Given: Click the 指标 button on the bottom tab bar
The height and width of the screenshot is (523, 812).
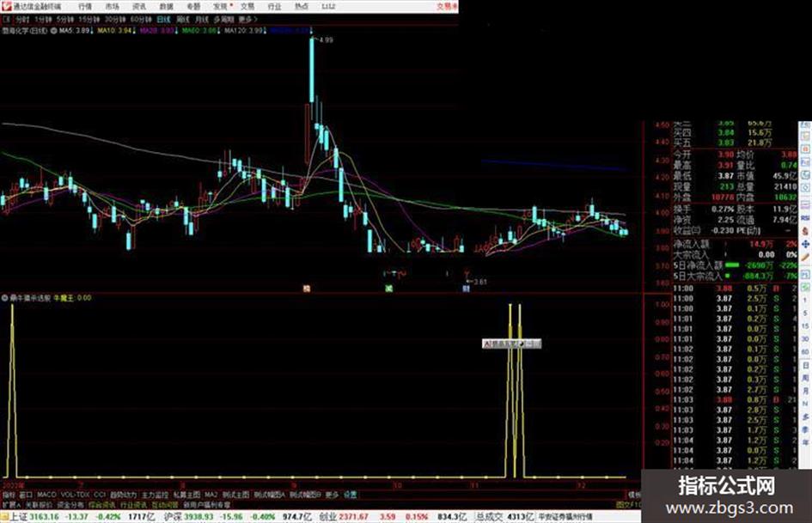Looking at the screenshot, I should pos(9,495).
